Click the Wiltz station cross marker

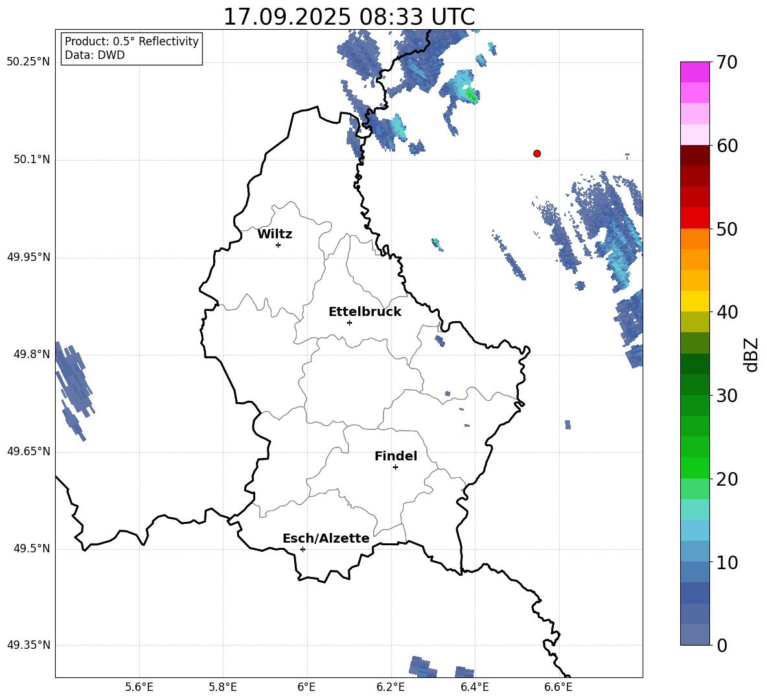pyautogui.click(x=279, y=245)
